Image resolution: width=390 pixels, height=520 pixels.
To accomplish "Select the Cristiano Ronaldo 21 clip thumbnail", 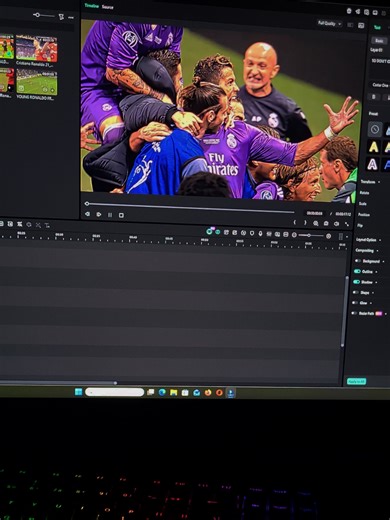I will [36, 49].
